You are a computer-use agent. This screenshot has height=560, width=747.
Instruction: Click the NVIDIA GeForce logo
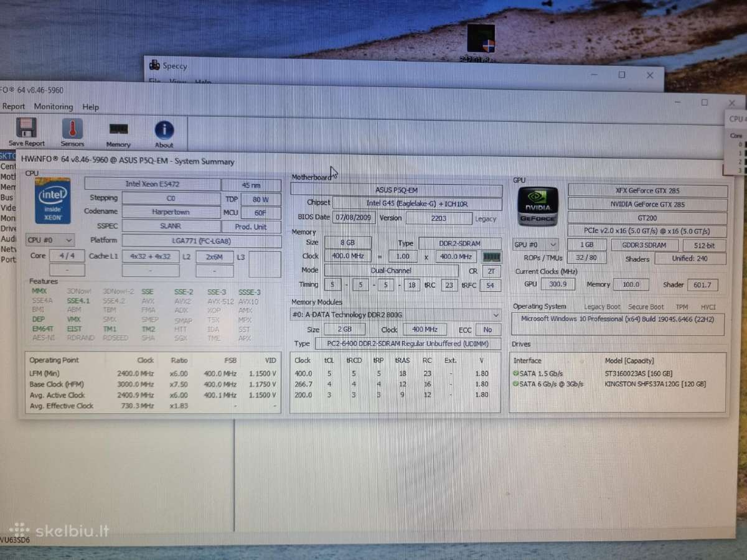(x=538, y=206)
